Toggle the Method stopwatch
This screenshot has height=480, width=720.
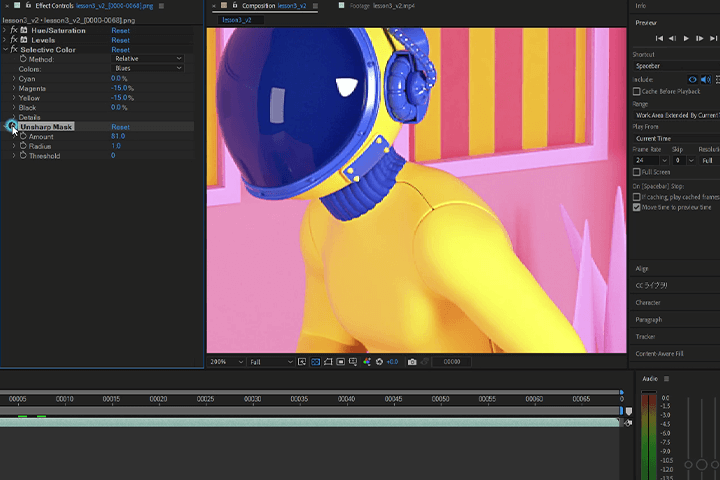pyautogui.click(x=23, y=59)
